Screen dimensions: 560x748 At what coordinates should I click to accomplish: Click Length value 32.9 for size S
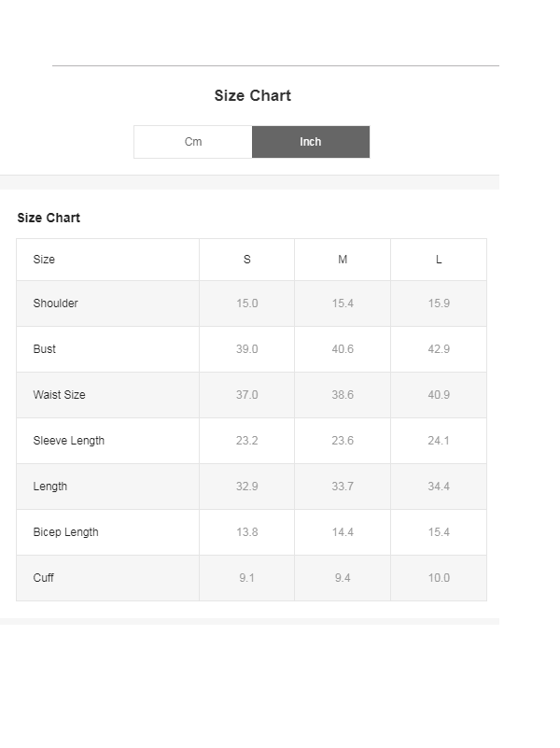point(247,487)
